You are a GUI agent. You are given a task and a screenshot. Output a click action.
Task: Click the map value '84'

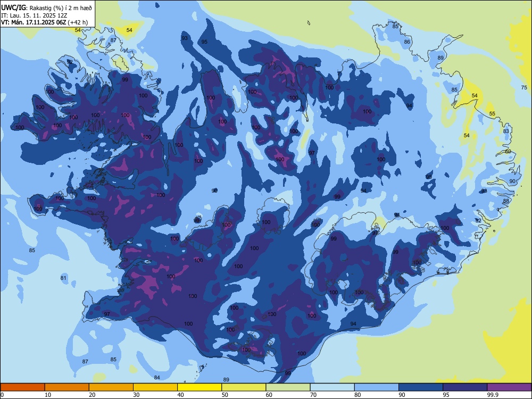pyautogui.click(x=157, y=377)
